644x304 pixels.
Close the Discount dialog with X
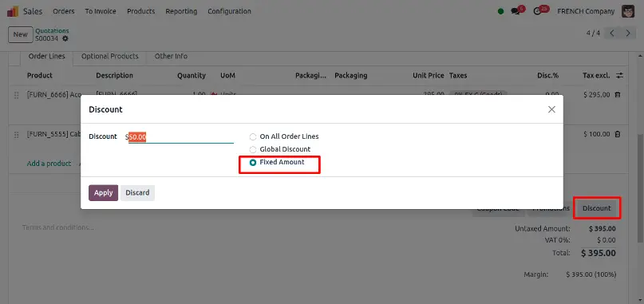[551, 109]
